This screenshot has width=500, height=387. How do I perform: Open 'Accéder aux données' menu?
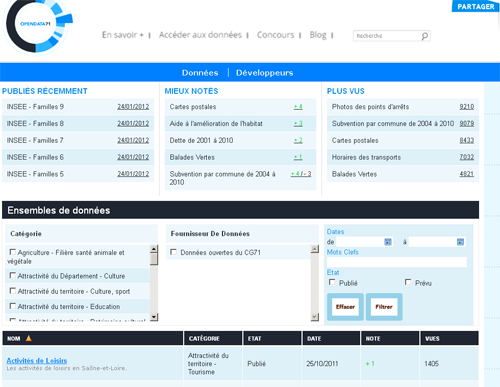pos(200,35)
